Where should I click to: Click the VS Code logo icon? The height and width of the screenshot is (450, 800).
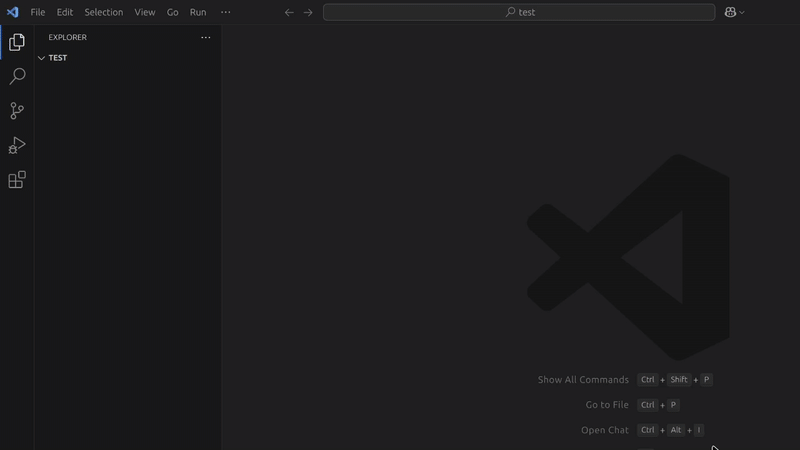click(12, 12)
